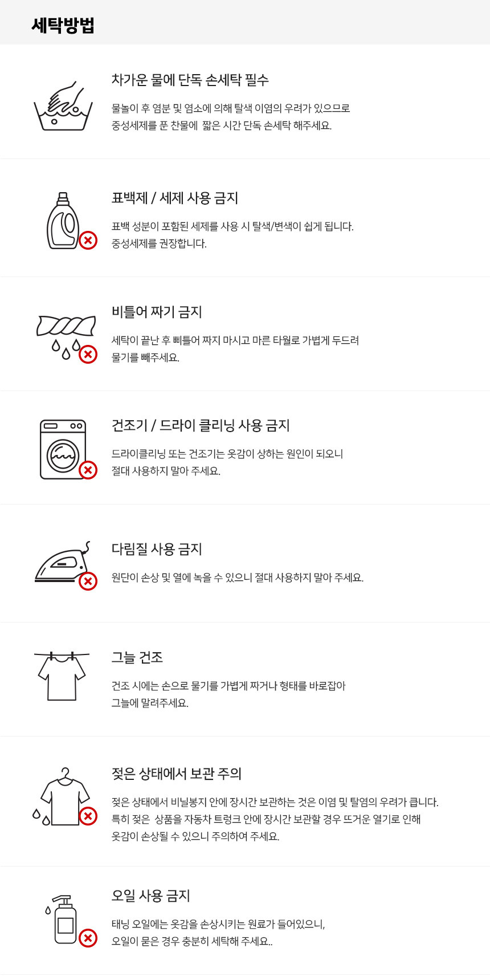
Task: Click the red X badge on the iron
Action: pyautogui.click(x=88, y=582)
